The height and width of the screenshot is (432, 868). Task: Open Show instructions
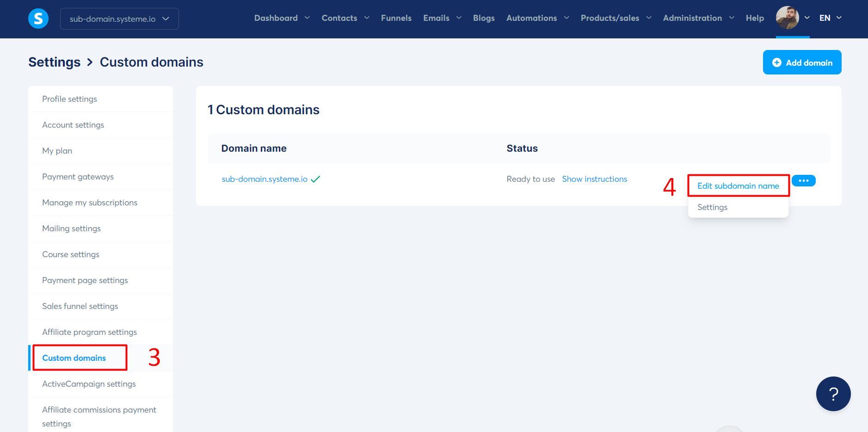point(595,179)
